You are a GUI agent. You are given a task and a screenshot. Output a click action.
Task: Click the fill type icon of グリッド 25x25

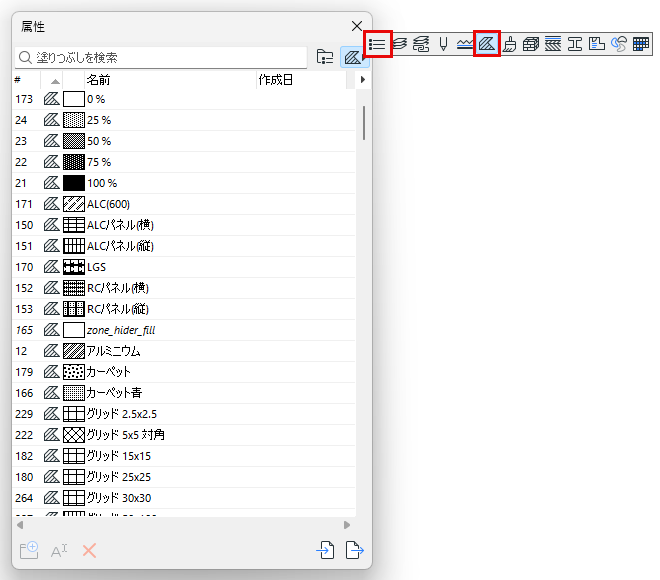(x=52, y=477)
